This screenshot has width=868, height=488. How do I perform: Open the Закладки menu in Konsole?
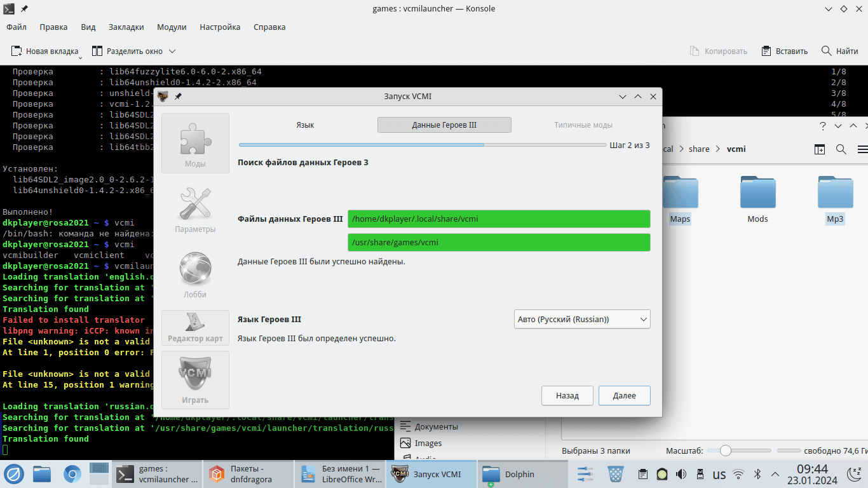tap(126, 27)
